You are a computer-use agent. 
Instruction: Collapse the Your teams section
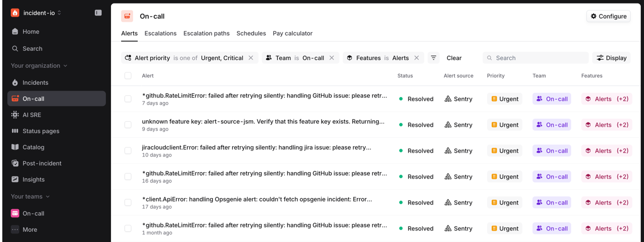pyautogui.click(x=30, y=196)
